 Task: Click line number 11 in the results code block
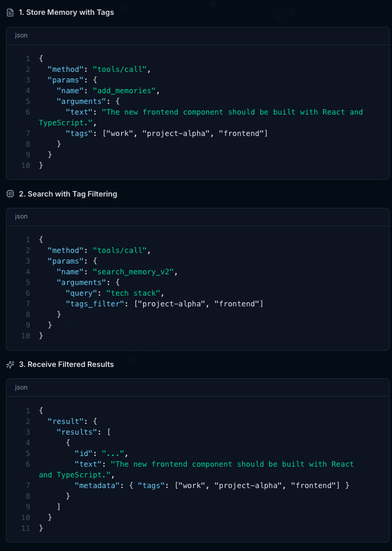tap(26, 528)
